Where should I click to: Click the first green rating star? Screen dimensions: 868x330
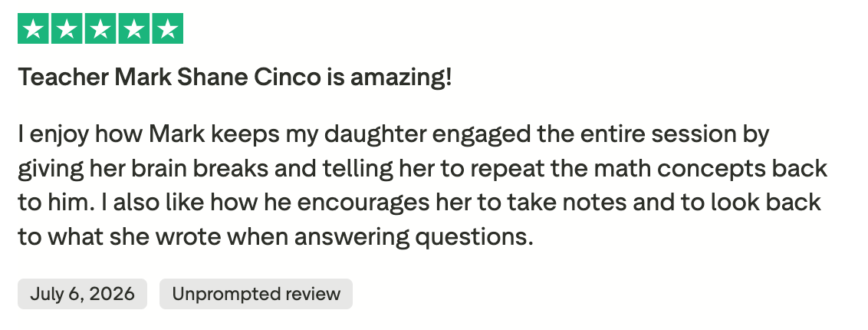tap(34, 28)
